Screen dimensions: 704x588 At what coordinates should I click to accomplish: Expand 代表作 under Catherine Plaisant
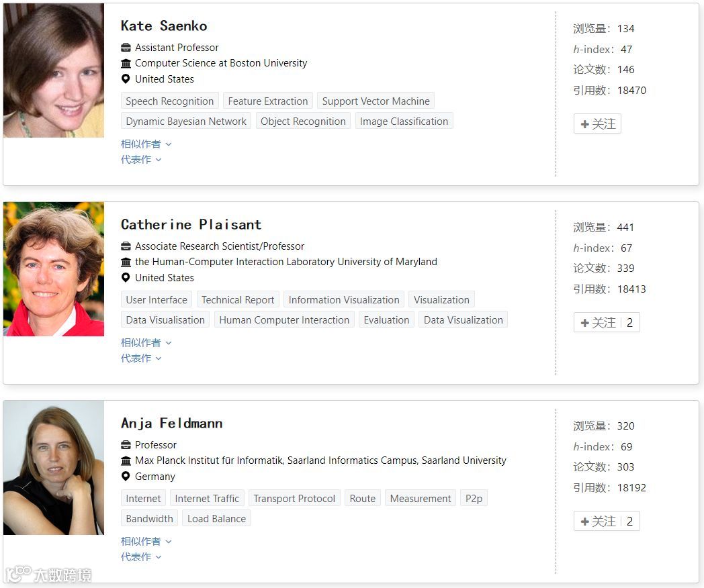click(141, 358)
